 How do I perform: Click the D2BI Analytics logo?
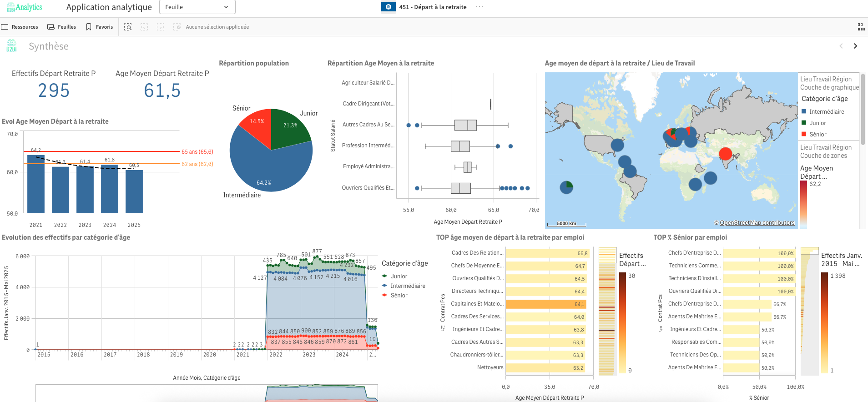[x=25, y=7]
